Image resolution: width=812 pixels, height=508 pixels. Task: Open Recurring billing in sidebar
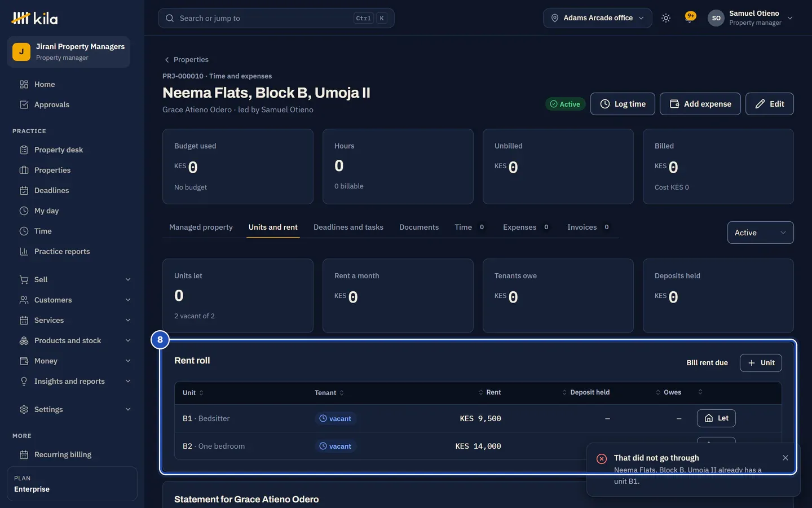pos(72,454)
